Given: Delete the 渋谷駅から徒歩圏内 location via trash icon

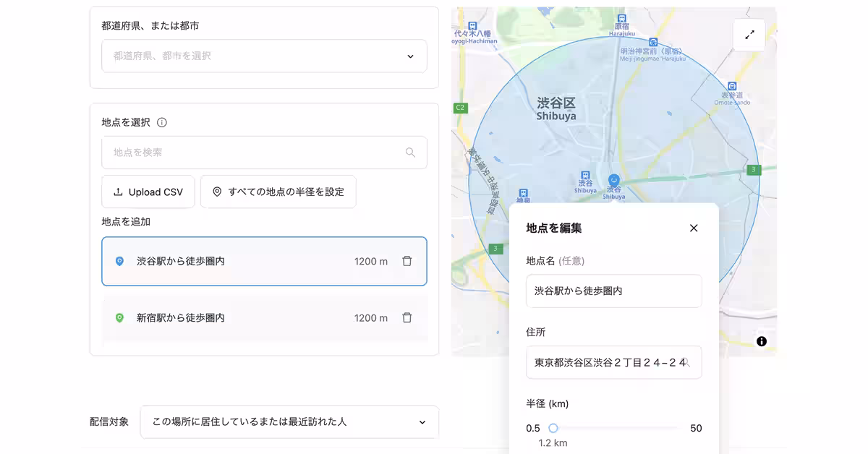Looking at the screenshot, I should (x=407, y=261).
